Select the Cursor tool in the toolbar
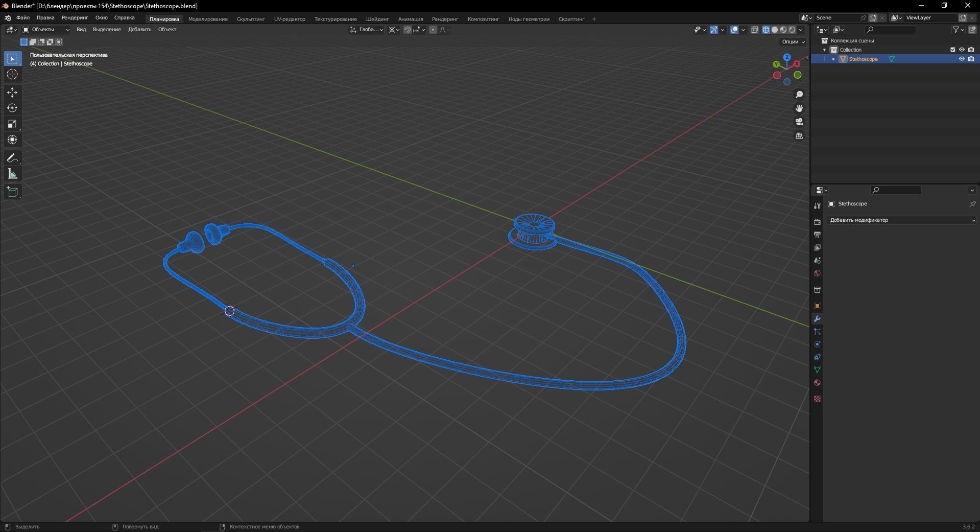Screen dimensions: 980x532 pos(12,75)
